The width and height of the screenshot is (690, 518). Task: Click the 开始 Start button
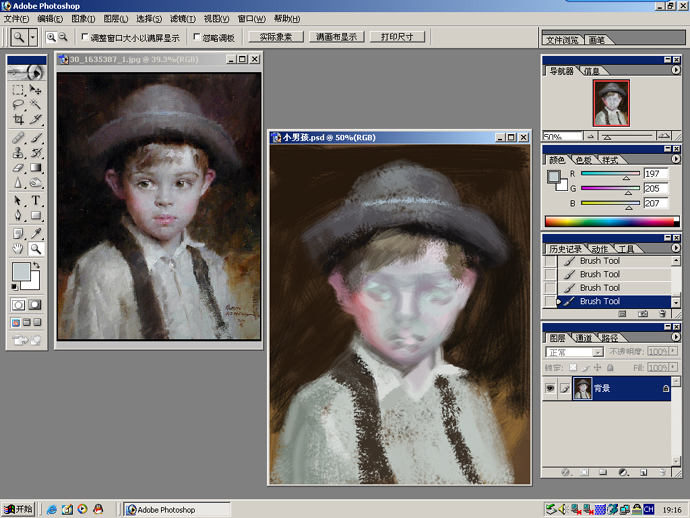click(18, 509)
